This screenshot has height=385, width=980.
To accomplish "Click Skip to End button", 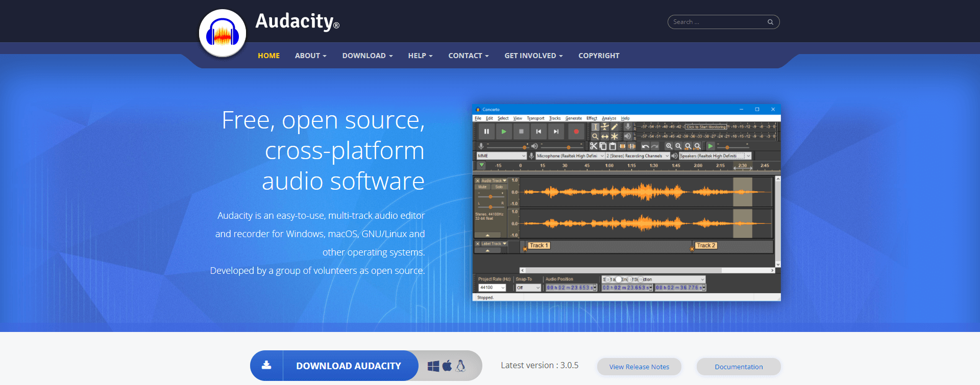I will pyautogui.click(x=556, y=131).
